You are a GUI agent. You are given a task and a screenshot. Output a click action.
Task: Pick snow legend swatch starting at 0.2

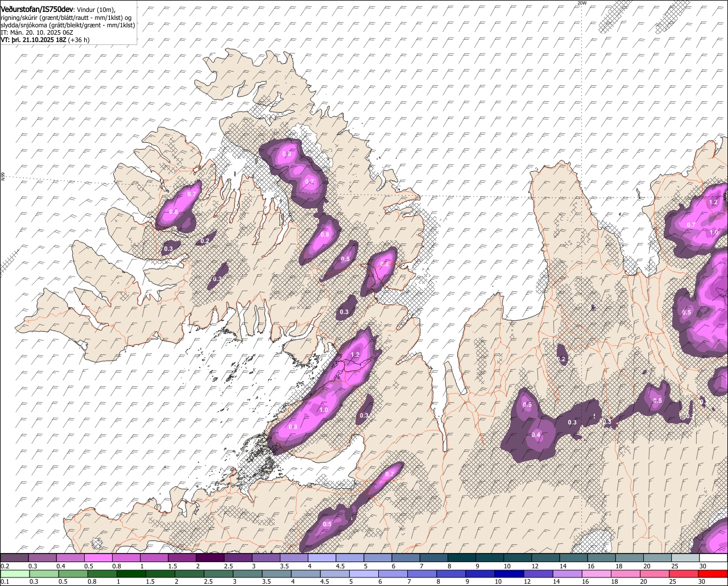pos(14,558)
